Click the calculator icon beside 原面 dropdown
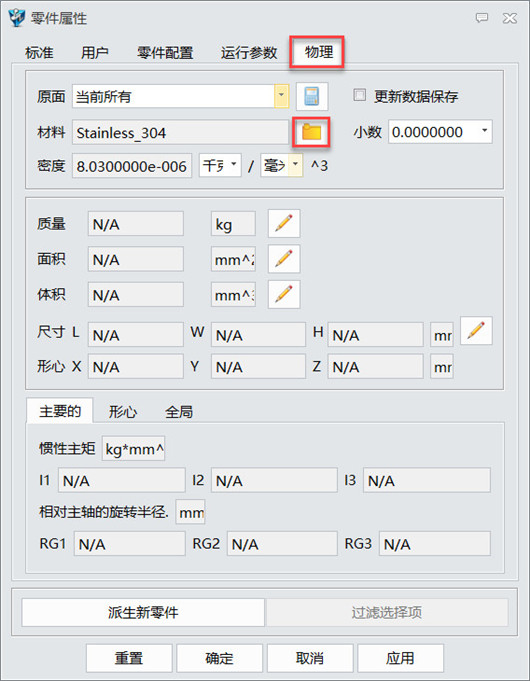 [312, 96]
